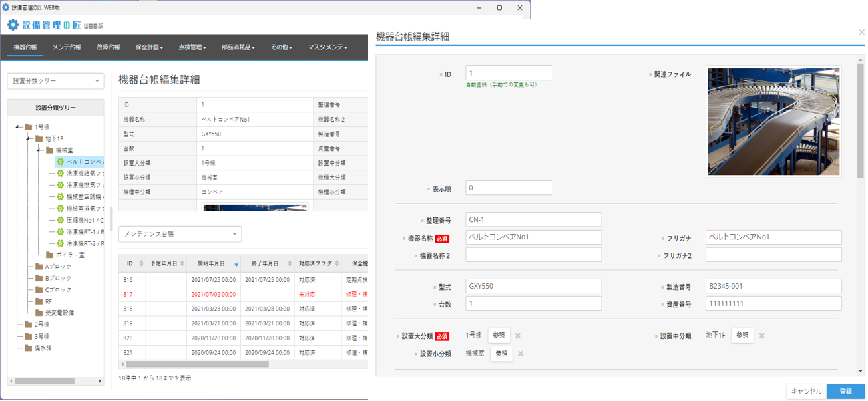Clear 設置大分類 with its X icon
Viewport: 868px width, 401px height.
click(518, 336)
